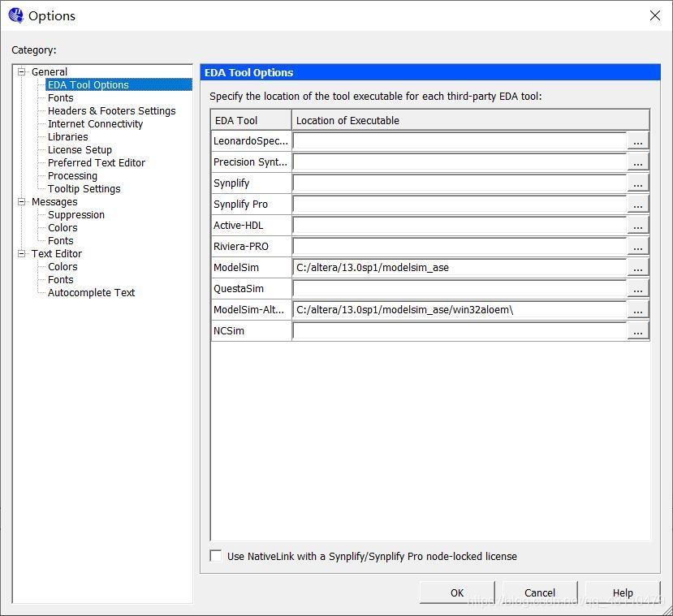Open browse button in Synplify row

[638, 183]
